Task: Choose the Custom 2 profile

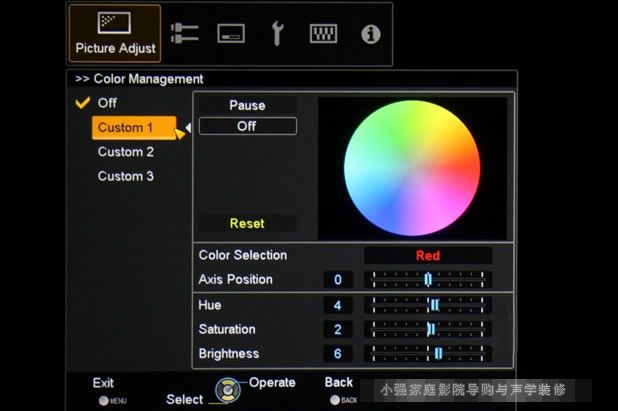Action: tap(126, 152)
